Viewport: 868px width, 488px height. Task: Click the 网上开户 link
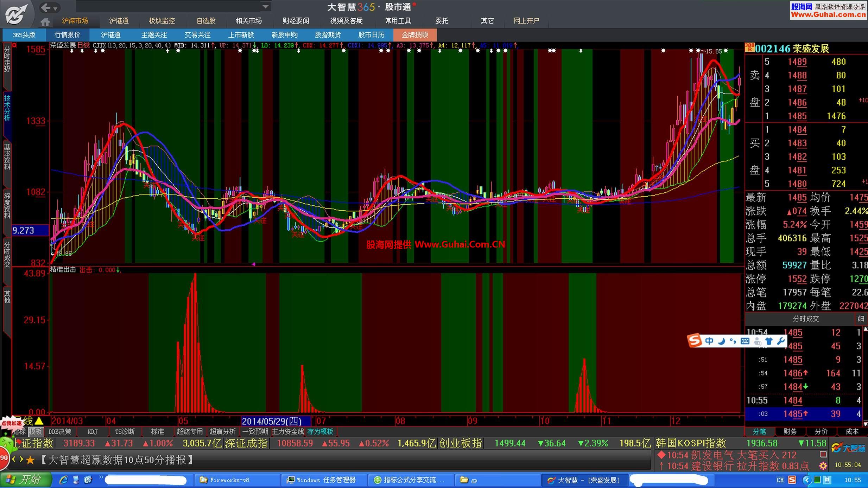526,21
